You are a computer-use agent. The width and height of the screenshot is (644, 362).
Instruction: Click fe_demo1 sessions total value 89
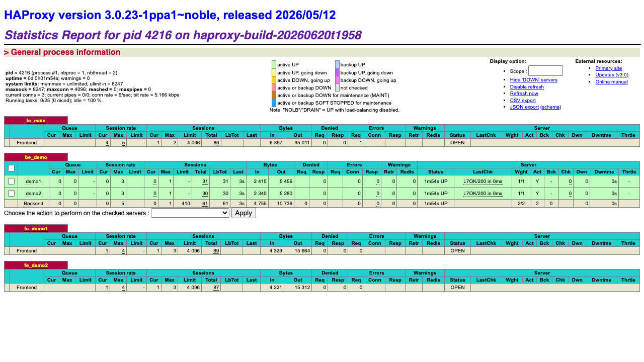(216, 251)
